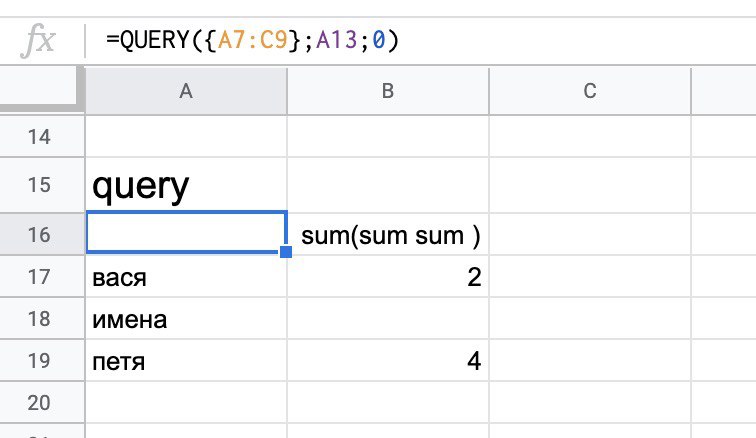Select row 20 header

pyautogui.click(x=40, y=403)
